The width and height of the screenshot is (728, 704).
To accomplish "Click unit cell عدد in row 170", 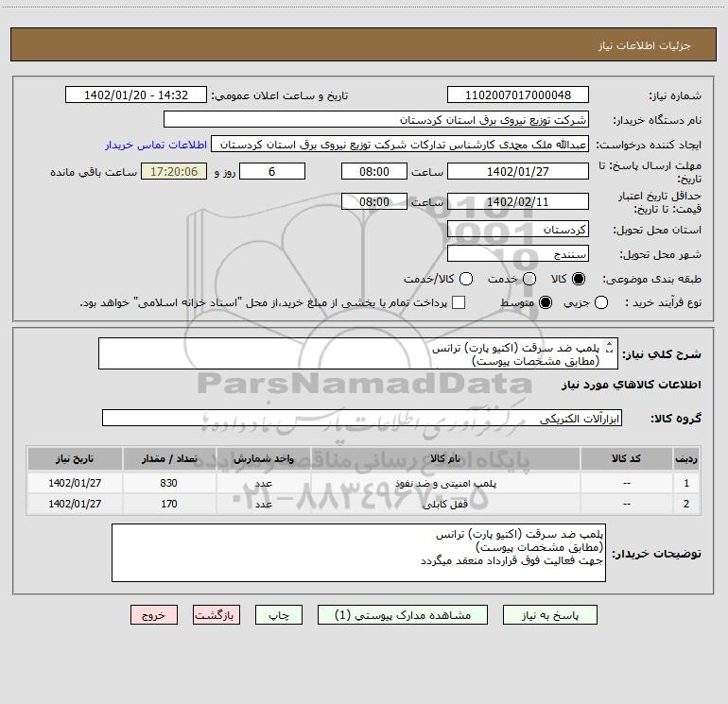I will 263,504.
